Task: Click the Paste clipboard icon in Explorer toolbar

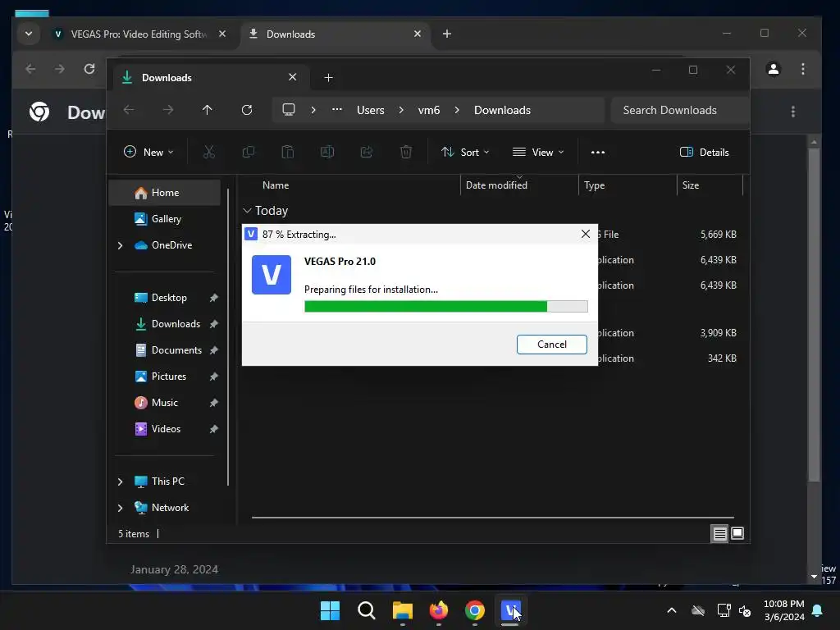Action: (x=288, y=152)
